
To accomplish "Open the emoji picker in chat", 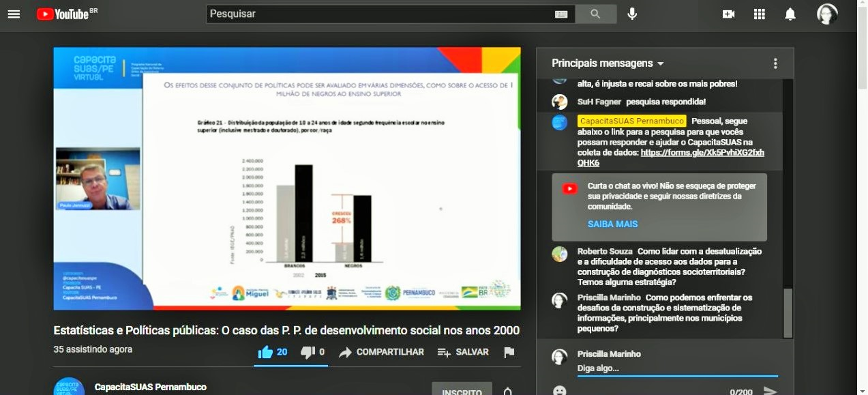I will (559, 391).
